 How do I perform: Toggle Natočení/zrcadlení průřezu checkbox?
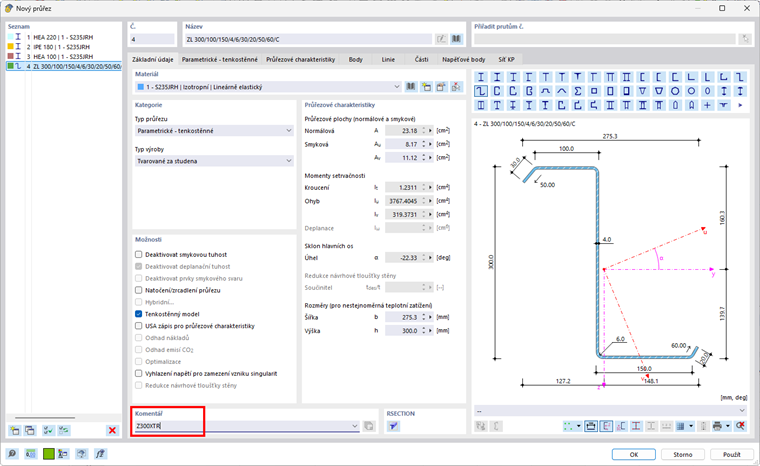[x=139, y=290]
